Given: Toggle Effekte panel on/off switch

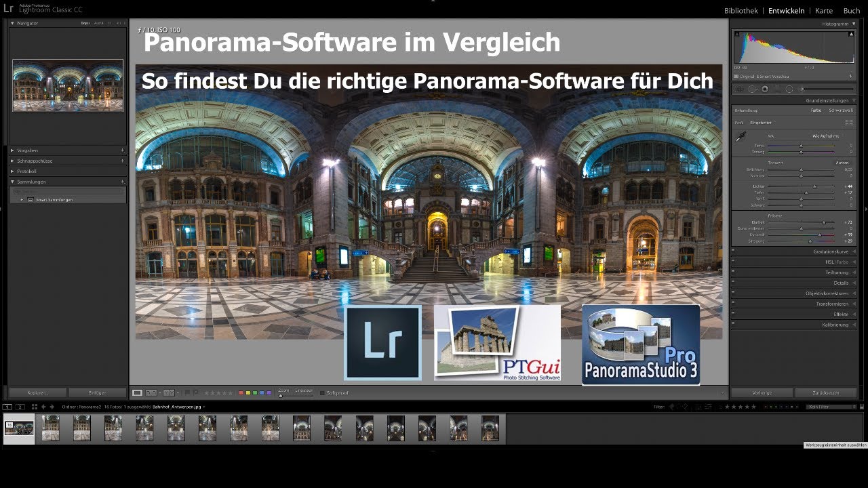Looking at the screenshot, I should (x=733, y=314).
